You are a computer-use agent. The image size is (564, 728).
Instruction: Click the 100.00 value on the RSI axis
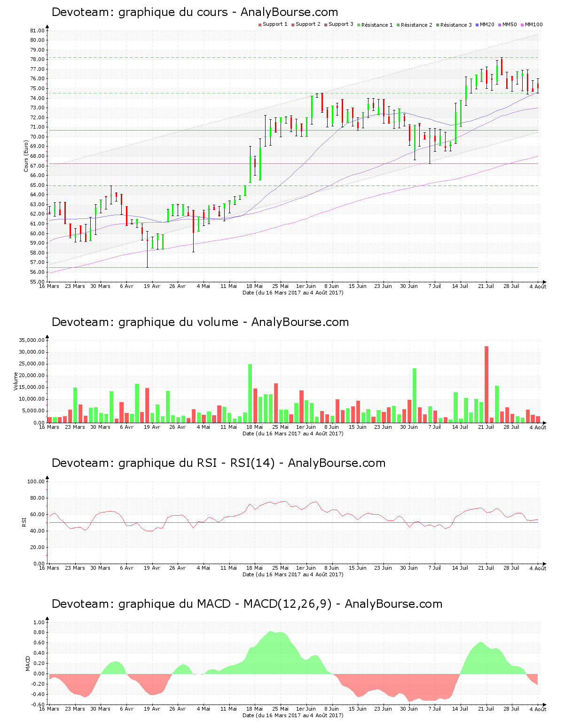36,481
